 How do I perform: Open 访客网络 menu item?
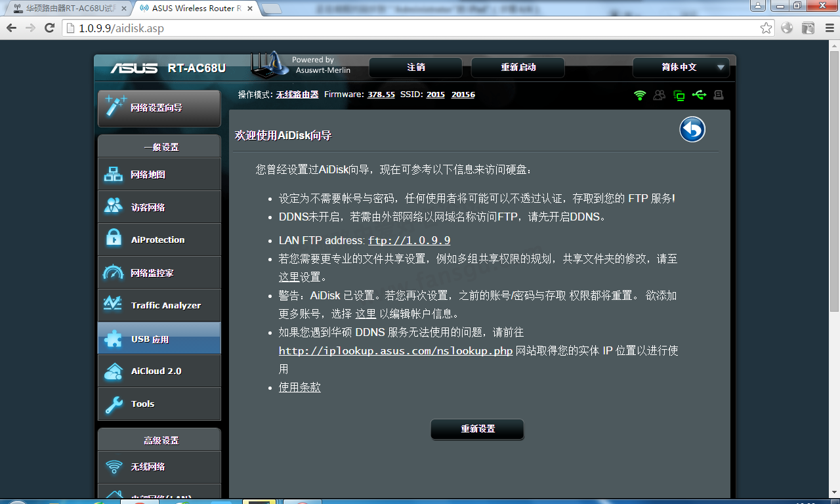[159, 207]
